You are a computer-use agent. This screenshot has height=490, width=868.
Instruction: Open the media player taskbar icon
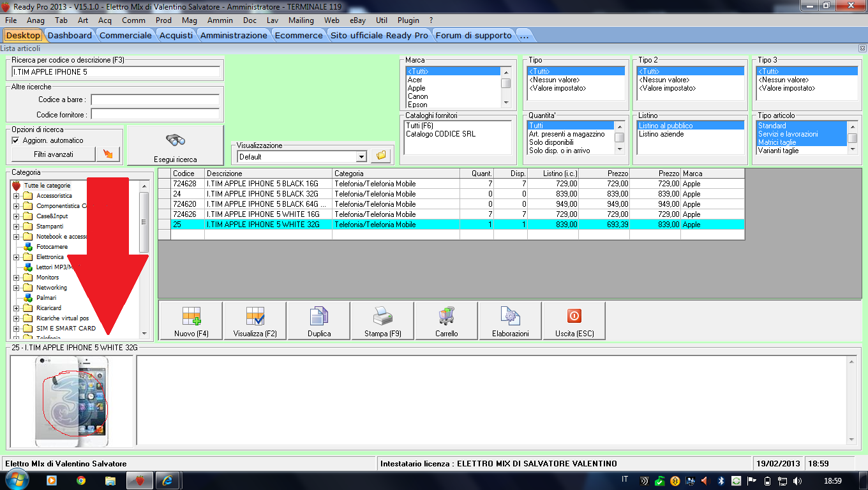coord(52,480)
